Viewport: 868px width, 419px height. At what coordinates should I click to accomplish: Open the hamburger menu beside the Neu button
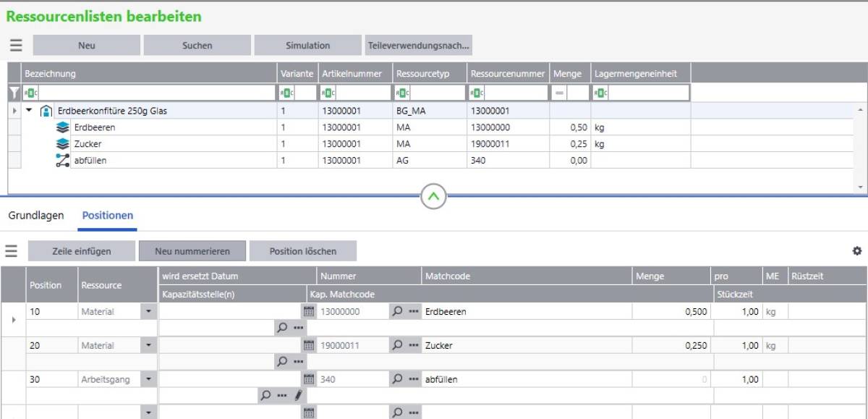(x=16, y=45)
